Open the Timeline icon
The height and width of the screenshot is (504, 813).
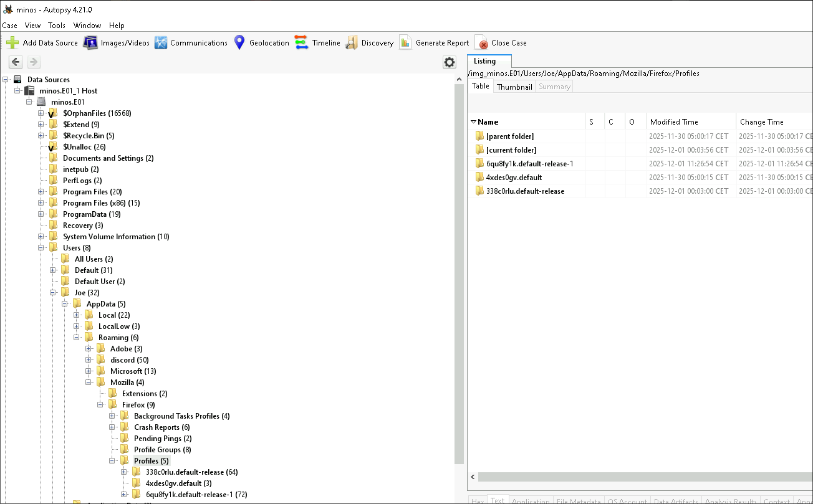302,43
